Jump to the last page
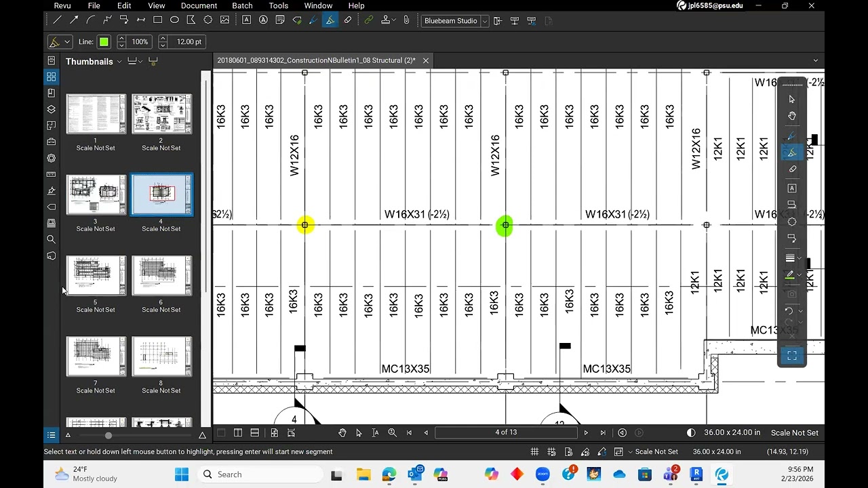The height and width of the screenshot is (488, 868). coord(603,432)
